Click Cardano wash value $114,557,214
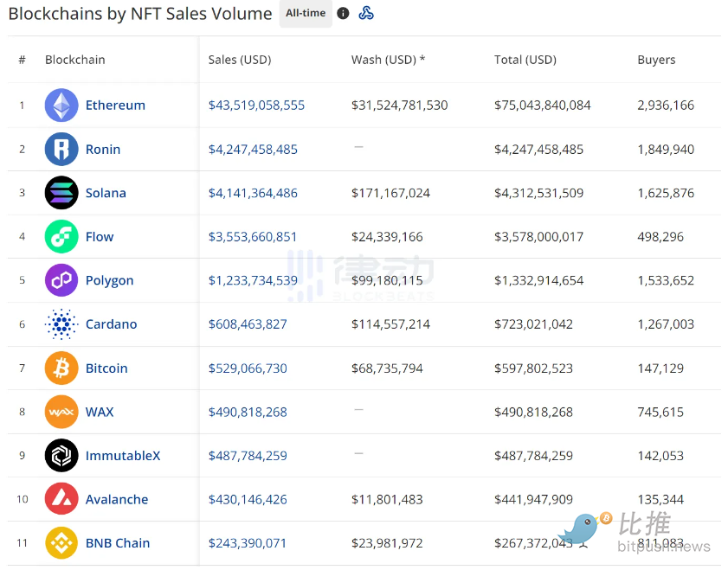The width and height of the screenshot is (728, 570). pyautogui.click(x=390, y=324)
